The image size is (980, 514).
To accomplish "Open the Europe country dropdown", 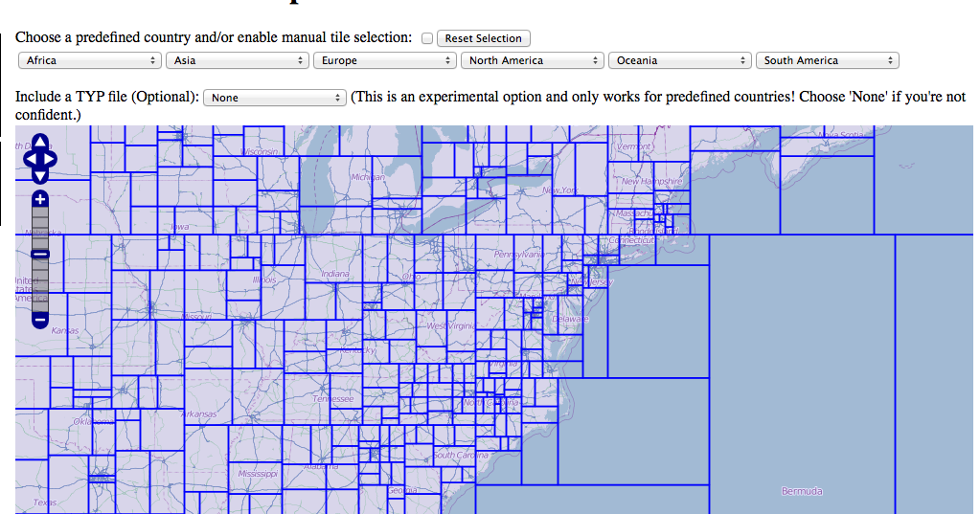I will click(x=385, y=60).
